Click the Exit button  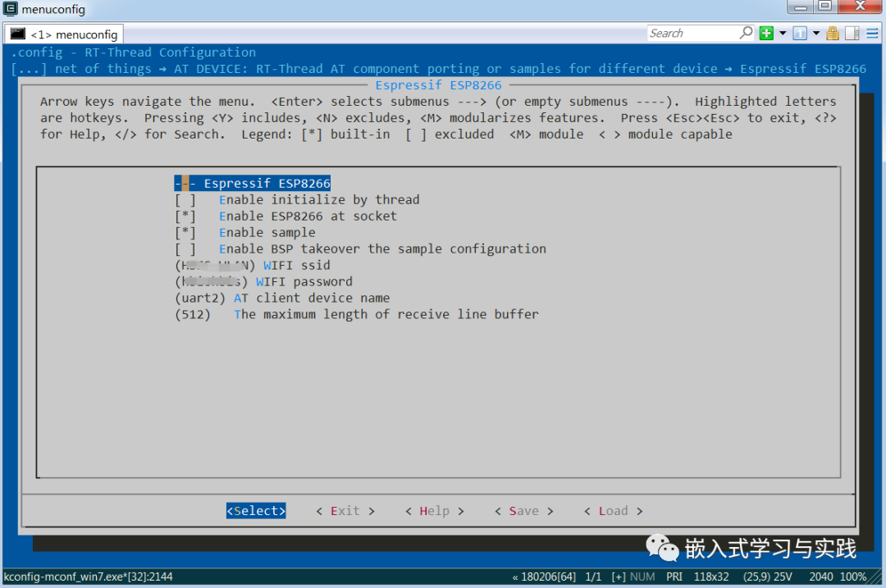[345, 511]
